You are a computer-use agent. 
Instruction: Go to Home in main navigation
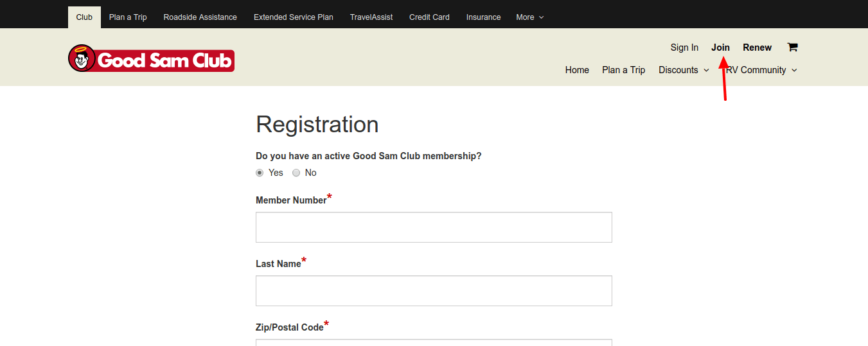click(x=577, y=70)
